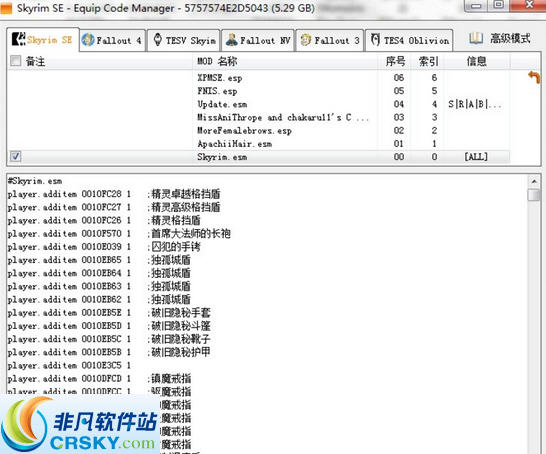
Task: Uncheck the Skyrim.esm row checkbox
Action: (15, 156)
